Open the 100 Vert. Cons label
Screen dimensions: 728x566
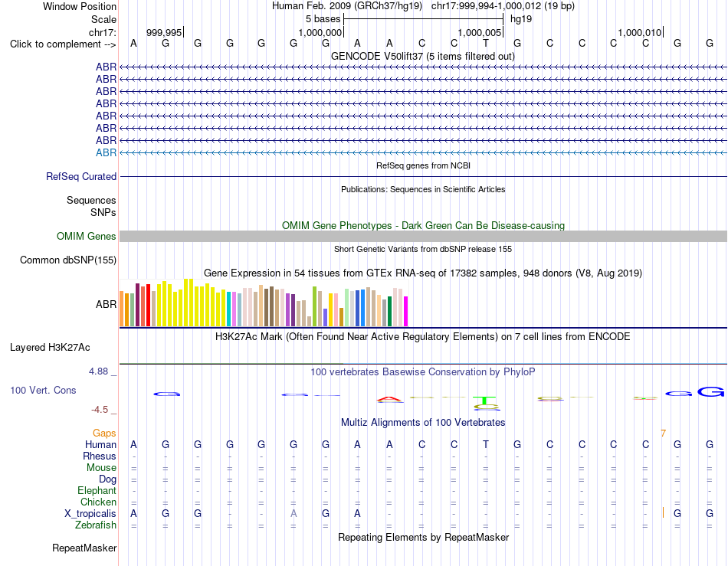[43, 391]
